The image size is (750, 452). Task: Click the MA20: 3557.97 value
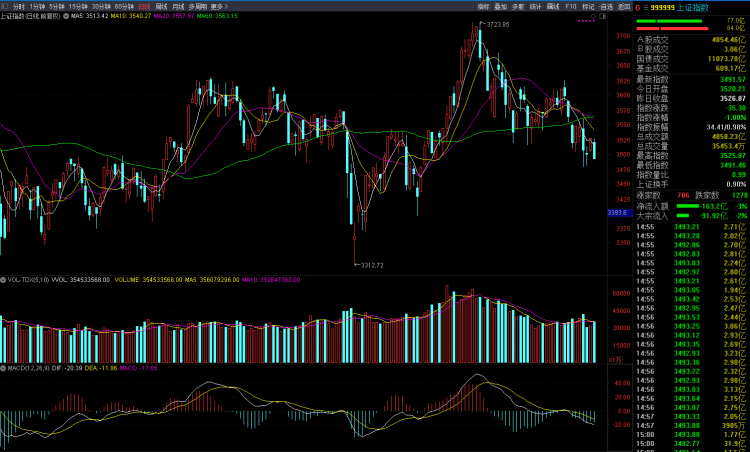tap(174, 16)
